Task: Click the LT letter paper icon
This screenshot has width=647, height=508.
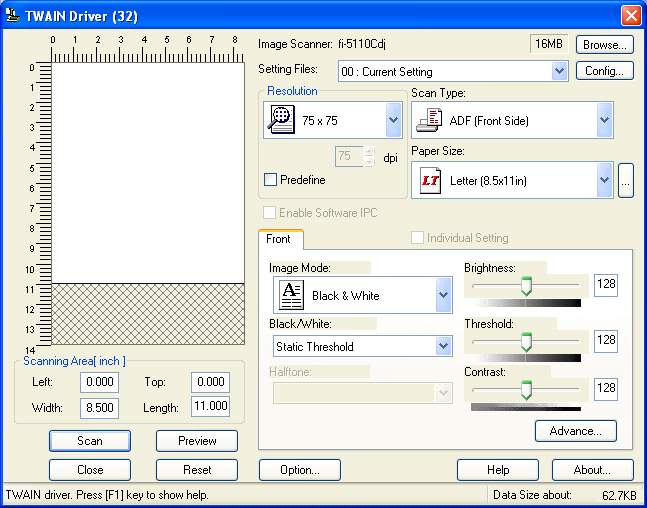Action: click(430, 180)
